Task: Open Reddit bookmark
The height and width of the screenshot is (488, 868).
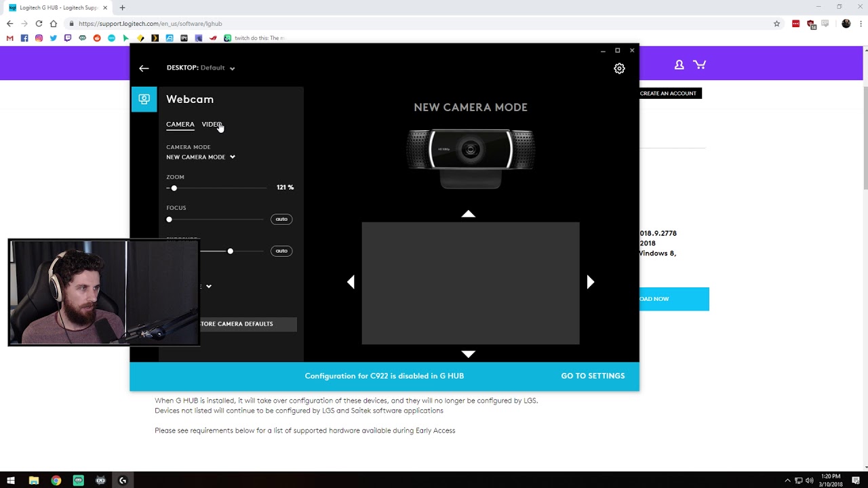Action: pos(97,38)
